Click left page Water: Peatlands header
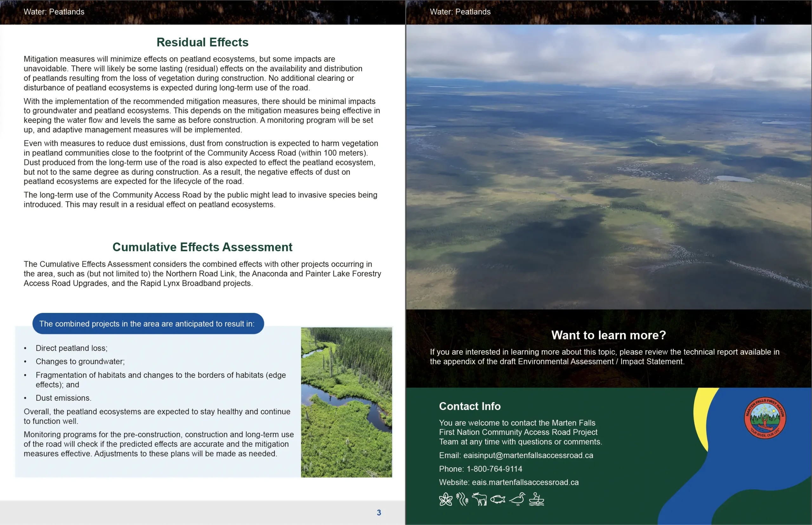This screenshot has width=812, height=525. [x=54, y=12]
